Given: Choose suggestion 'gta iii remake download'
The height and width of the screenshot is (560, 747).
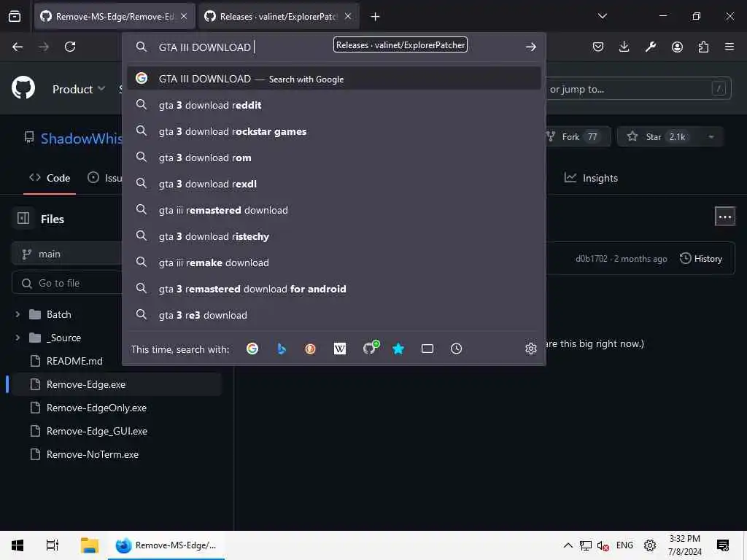Looking at the screenshot, I should click(334, 262).
